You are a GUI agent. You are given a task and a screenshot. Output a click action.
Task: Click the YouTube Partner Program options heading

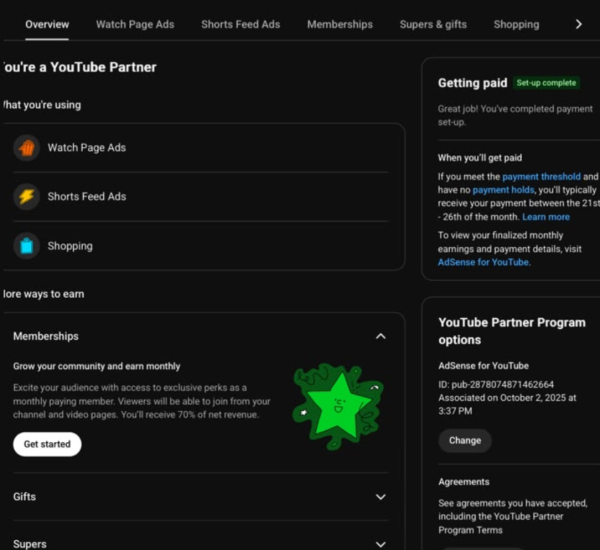(512, 331)
